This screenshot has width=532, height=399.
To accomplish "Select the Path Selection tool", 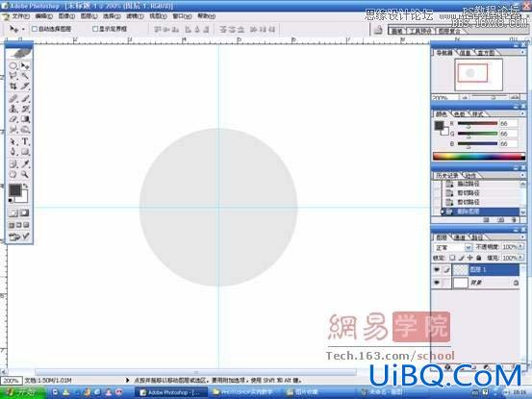I will tap(13, 141).
